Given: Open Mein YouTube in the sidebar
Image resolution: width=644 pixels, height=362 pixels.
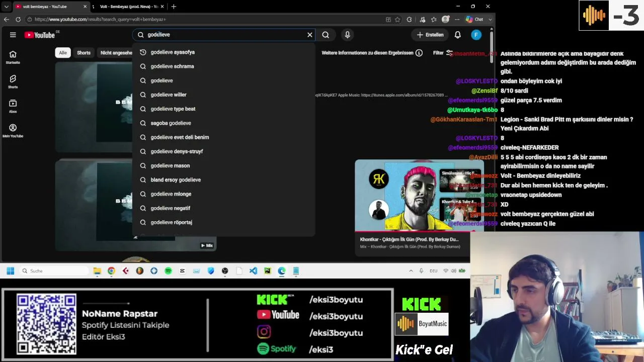Looking at the screenshot, I should pos(13,131).
